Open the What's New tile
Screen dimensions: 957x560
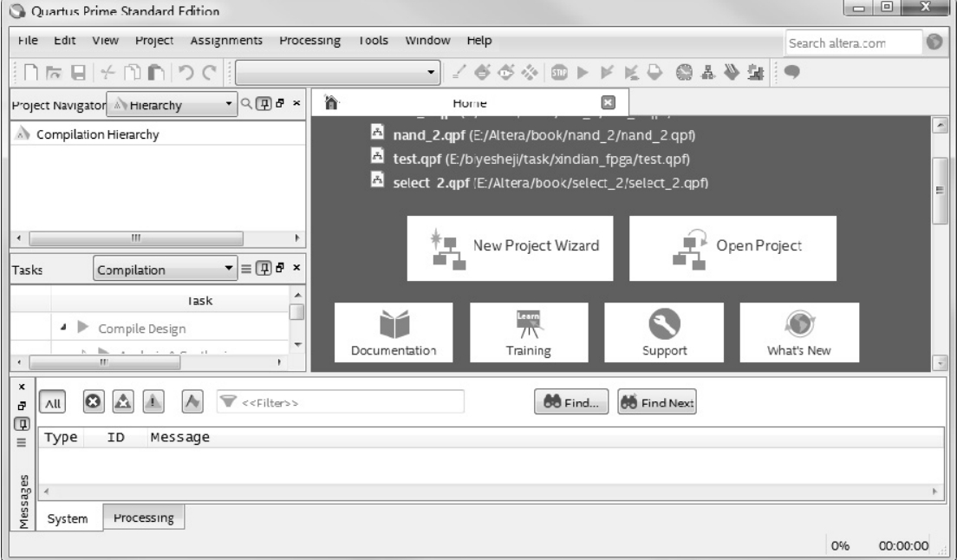coord(799,333)
